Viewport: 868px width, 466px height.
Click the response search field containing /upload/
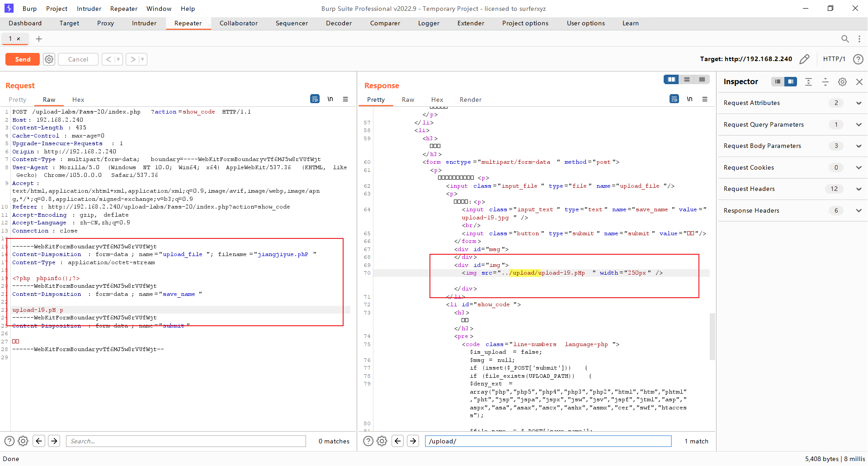(x=548, y=441)
